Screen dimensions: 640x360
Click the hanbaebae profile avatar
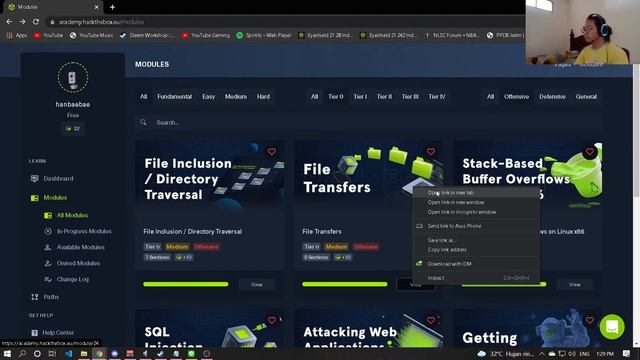[x=73, y=78]
